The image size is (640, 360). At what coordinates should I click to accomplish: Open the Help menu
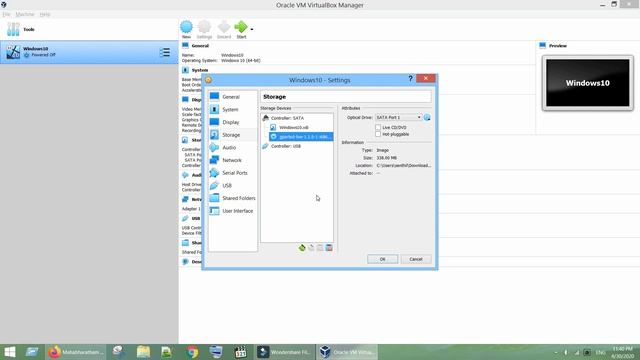click(x=45, y=14)
